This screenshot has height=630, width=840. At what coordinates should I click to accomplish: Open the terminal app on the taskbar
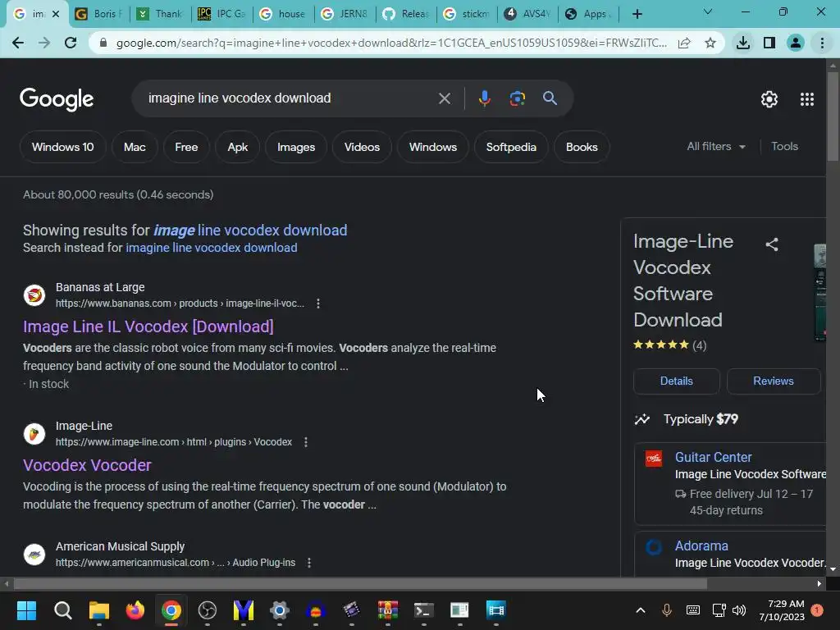pyautogui.click(x=424, y=610)
